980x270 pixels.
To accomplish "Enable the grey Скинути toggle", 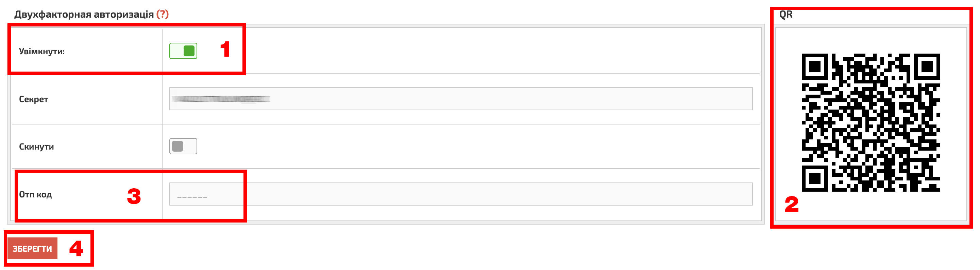I will [x=183, y=146].
